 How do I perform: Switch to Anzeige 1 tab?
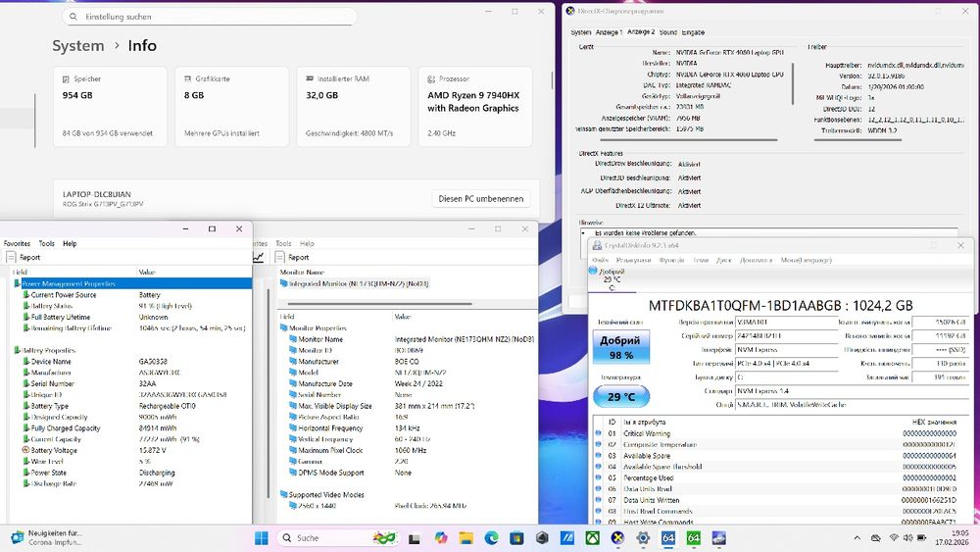click(x=609, y=32)
